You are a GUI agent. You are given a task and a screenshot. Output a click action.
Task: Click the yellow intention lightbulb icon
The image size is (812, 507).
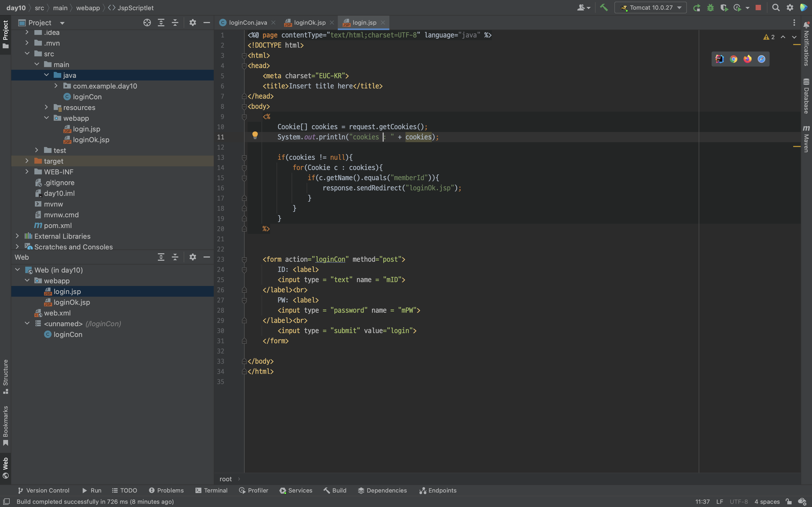[x=255, y=135]
